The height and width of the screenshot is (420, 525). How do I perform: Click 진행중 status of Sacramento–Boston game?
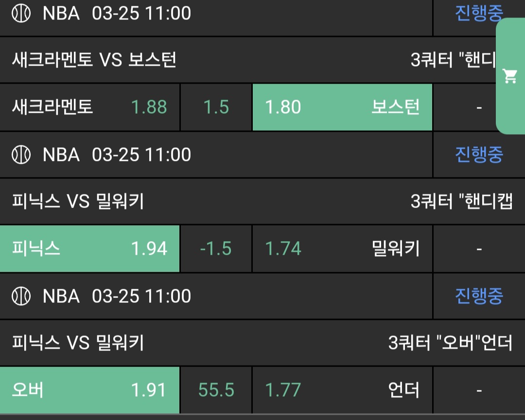tap(478, 14)
